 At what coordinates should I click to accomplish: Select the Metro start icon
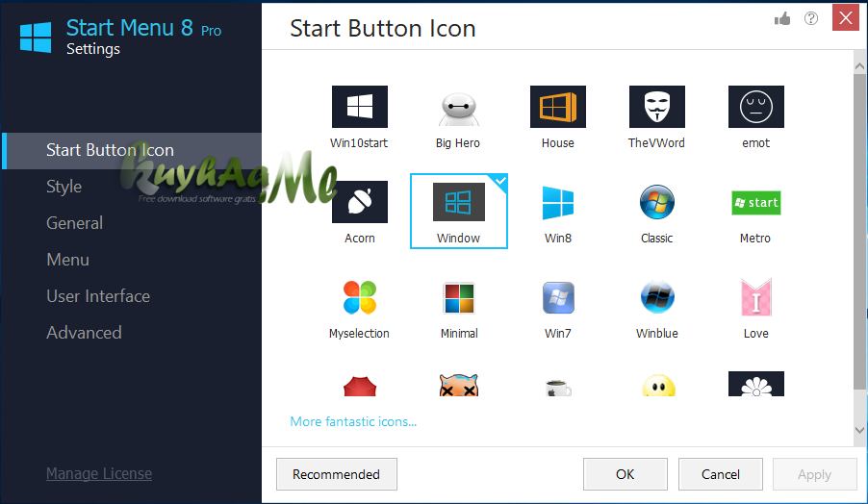click(755, 203)
